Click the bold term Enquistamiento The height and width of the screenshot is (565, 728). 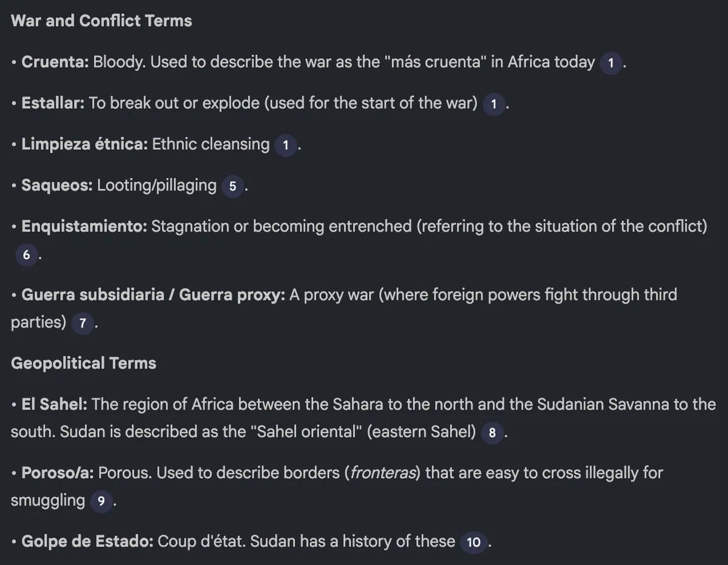(x=84, y=226)
